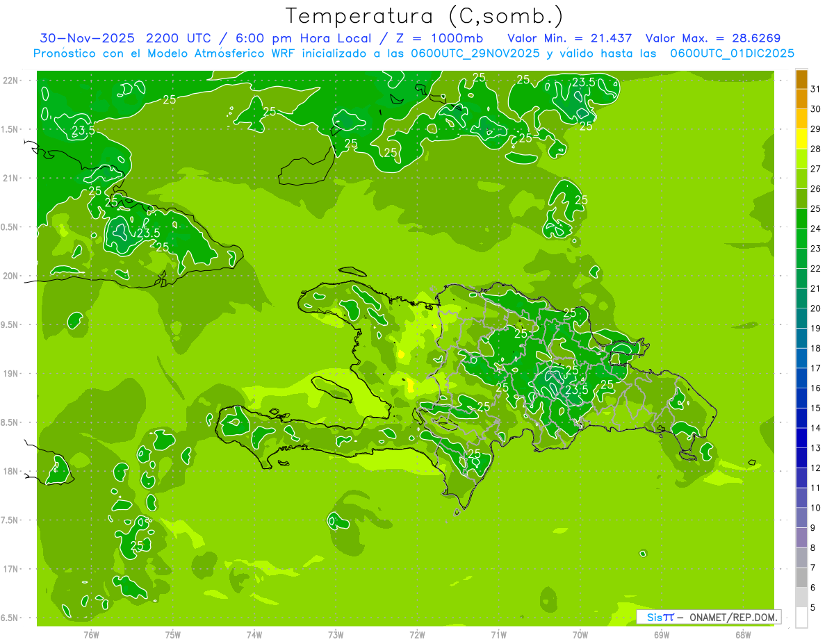Pick the dark blue legend swatch between 12 and 13

(801, 458)
